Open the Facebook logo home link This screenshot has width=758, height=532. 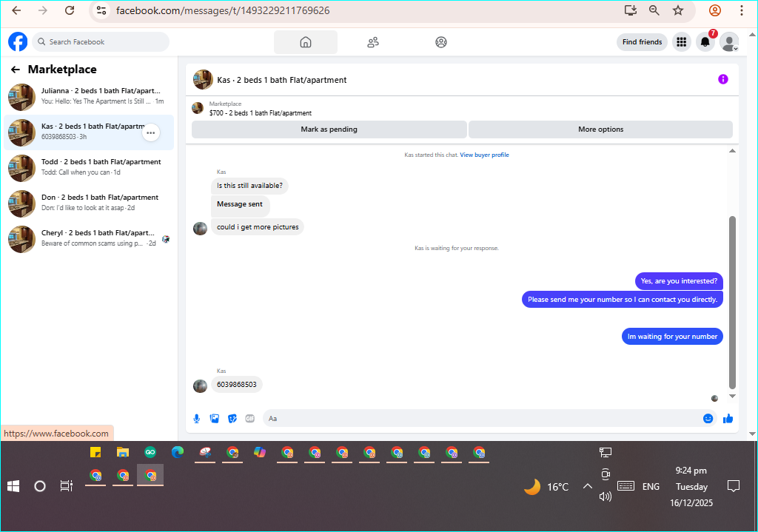[x=18, y=42]
